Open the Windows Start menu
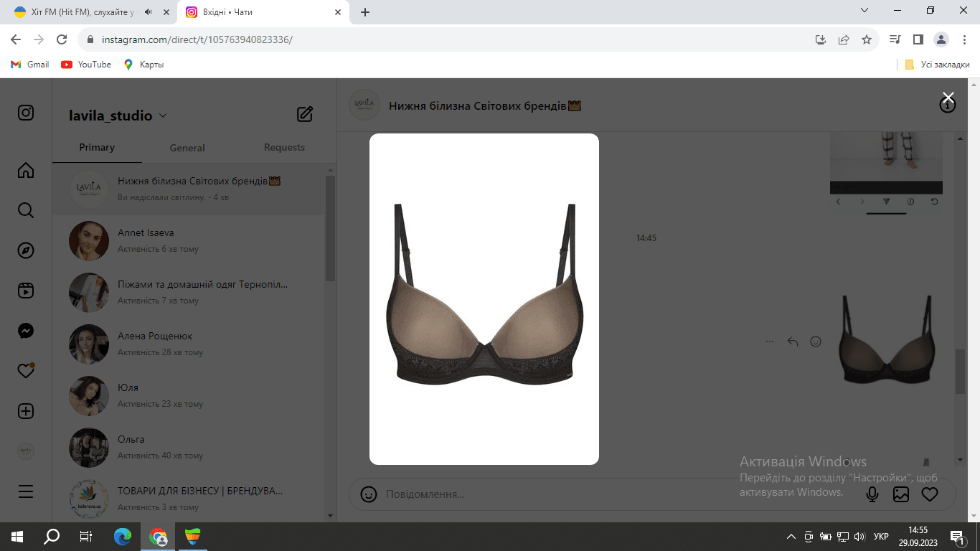 click(17, 537)
